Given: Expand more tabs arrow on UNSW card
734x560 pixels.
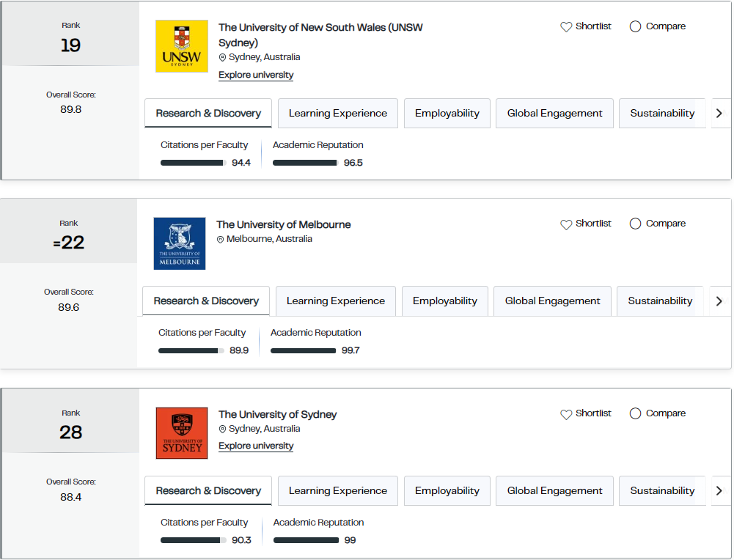Looking at the screenshot, I should coord(719,113).
